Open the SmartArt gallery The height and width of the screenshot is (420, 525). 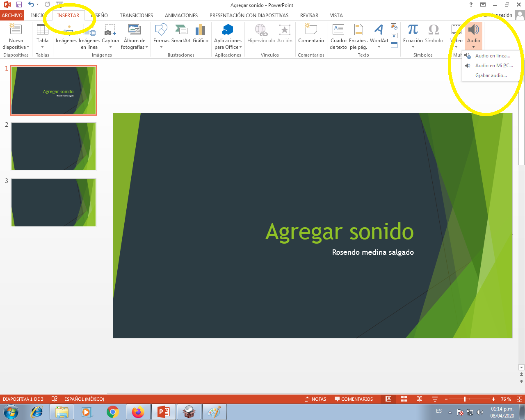coord(180,35)
